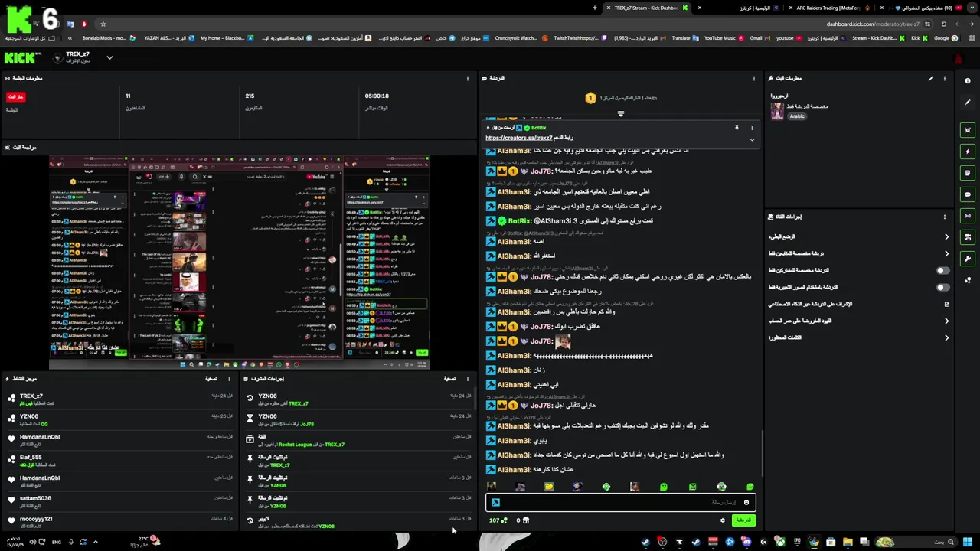Image resolution: width=980 pixels, height=551 pixels.
Task: Click the channel points icon in right sidebar
Action: (x=968, y=280)
